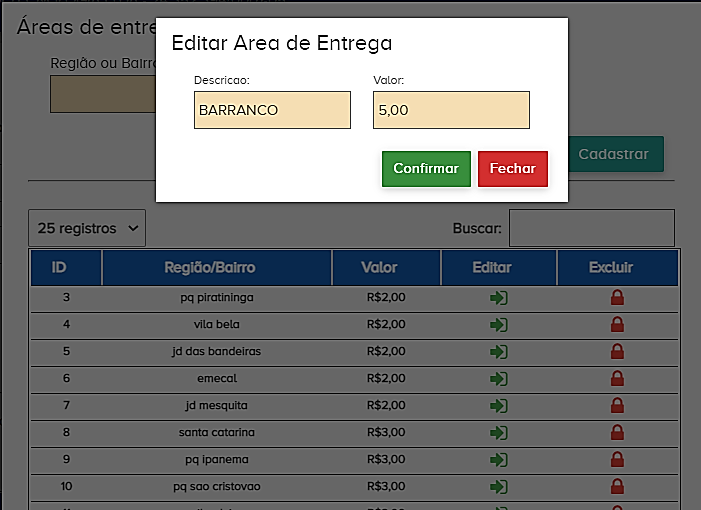Remove pq ipanema using the red lock
This screenshot has width=701, height=510.
[617, 460]
